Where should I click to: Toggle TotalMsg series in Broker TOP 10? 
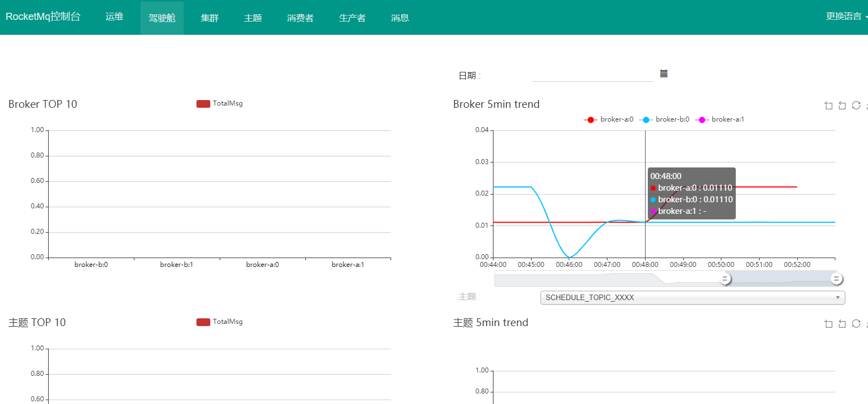click(220, 103)
